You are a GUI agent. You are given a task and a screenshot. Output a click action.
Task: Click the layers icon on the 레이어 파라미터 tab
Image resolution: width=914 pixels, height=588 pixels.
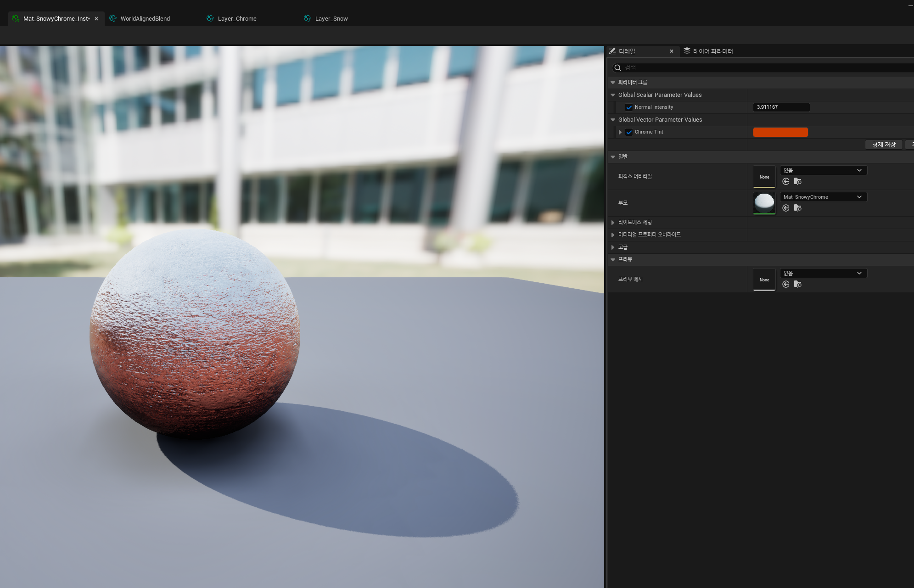pyautogui.click(x=687, y=51)
